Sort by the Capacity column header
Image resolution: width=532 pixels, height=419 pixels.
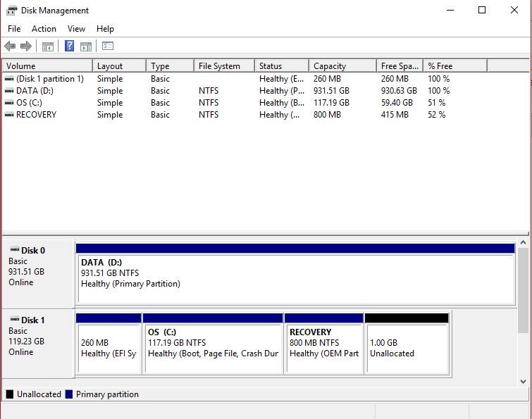[x=343, y=65]
